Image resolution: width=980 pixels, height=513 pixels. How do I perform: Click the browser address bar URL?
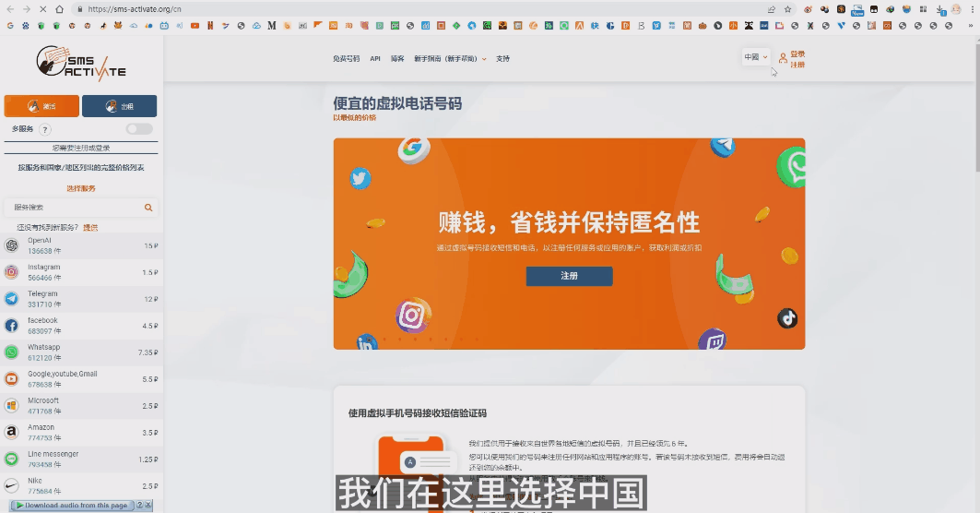(x=135, y=9)
